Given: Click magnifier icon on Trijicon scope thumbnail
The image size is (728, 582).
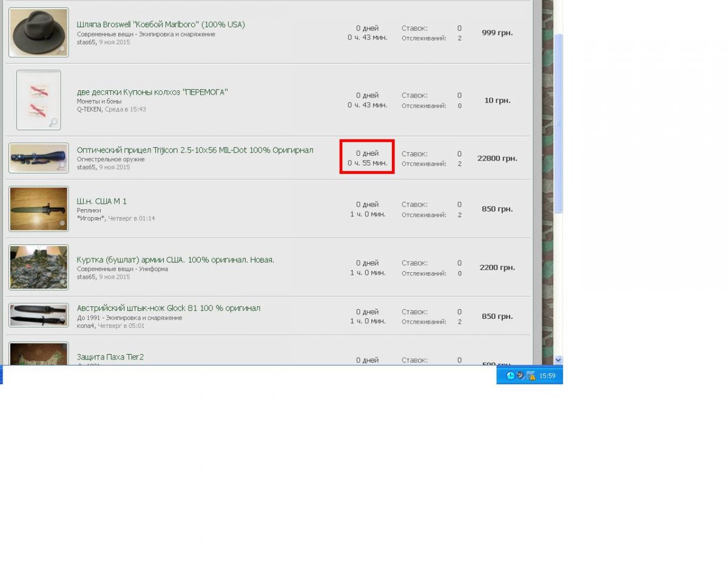Looking at the screenshot, I should point(61,165).
